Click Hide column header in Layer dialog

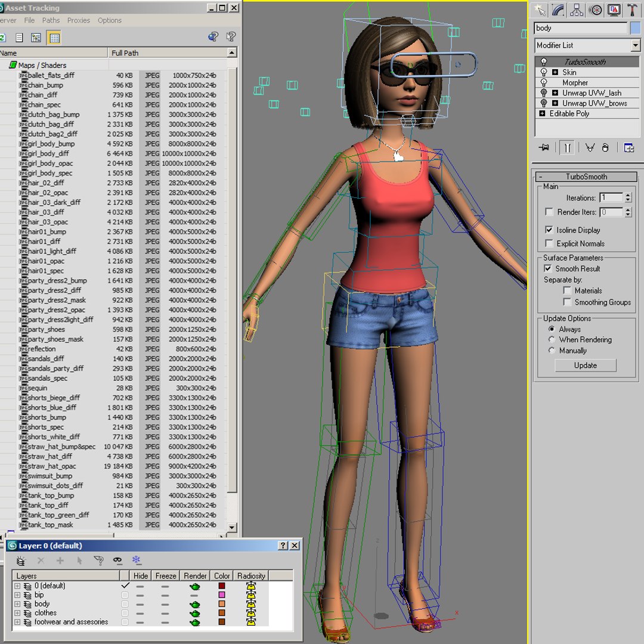click(x=141, y=576)
